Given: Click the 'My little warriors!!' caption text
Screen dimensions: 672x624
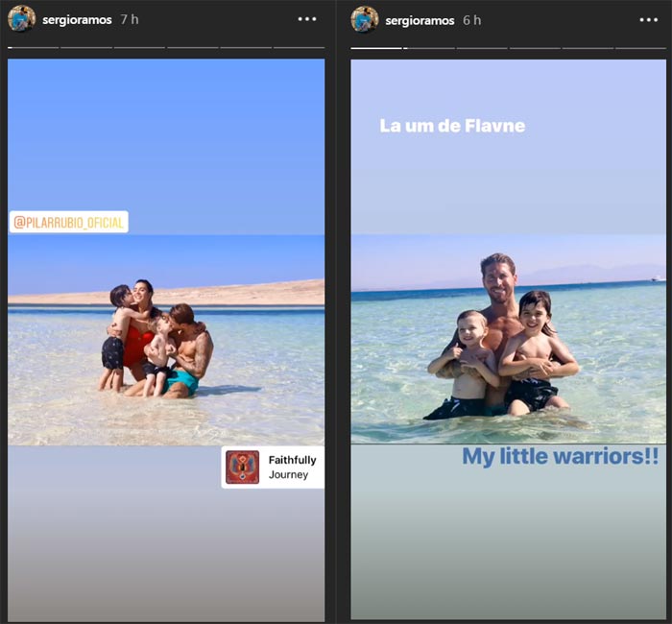Looking at the screenshot, I should 560,456.
